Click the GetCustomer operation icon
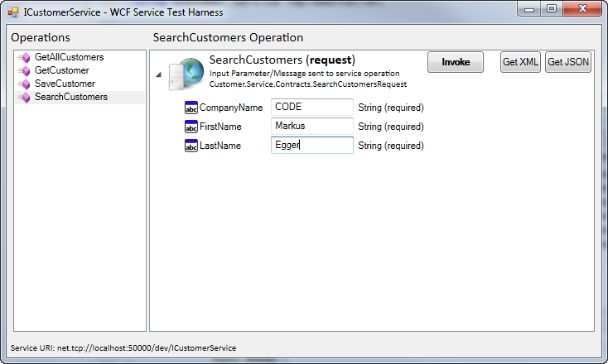 tap(26, 71)
